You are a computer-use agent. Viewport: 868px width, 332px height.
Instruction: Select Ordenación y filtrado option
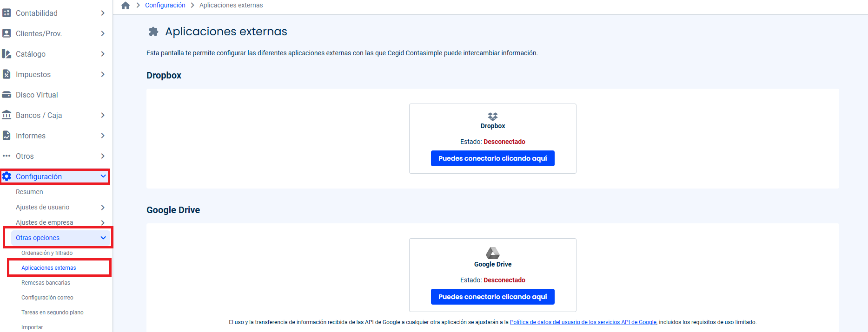click(x=47, y=253)
